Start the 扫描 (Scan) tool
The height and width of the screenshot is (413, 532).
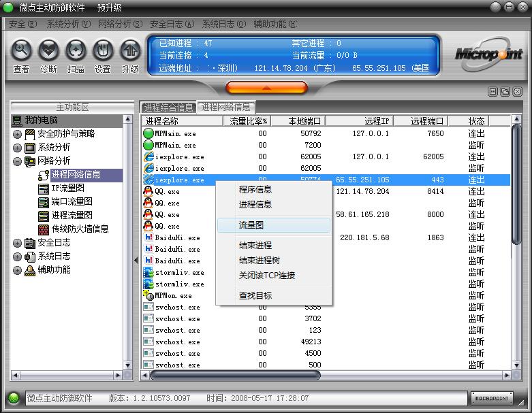click(76, 50)
